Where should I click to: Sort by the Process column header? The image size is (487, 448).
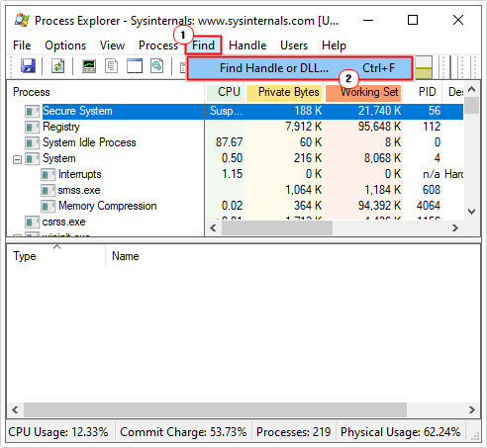tap(106, 92)
